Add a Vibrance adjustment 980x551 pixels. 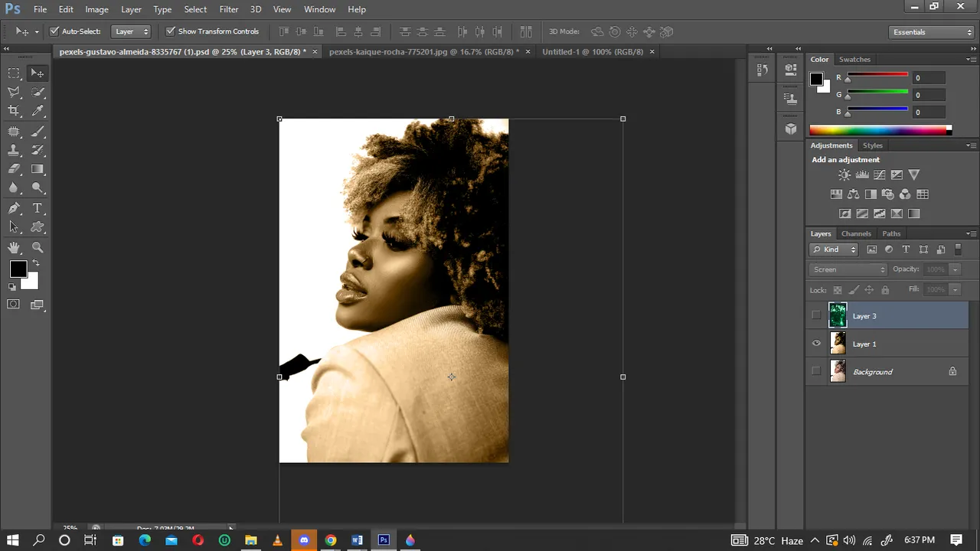tap(914, 175)
